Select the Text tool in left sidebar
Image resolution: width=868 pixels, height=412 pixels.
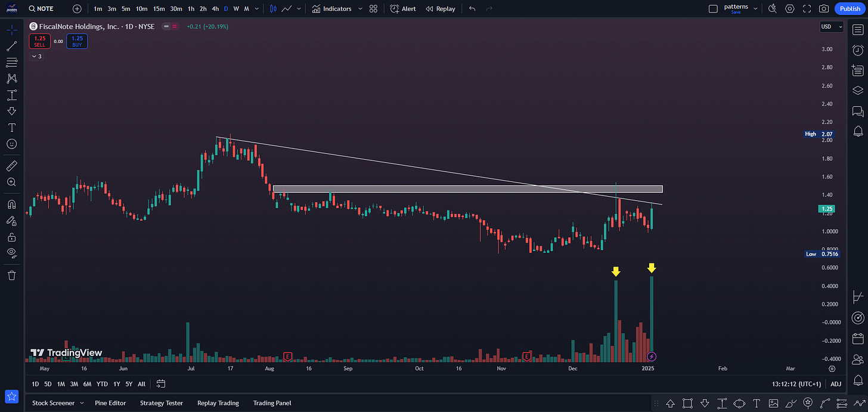(x=11, y=128)
